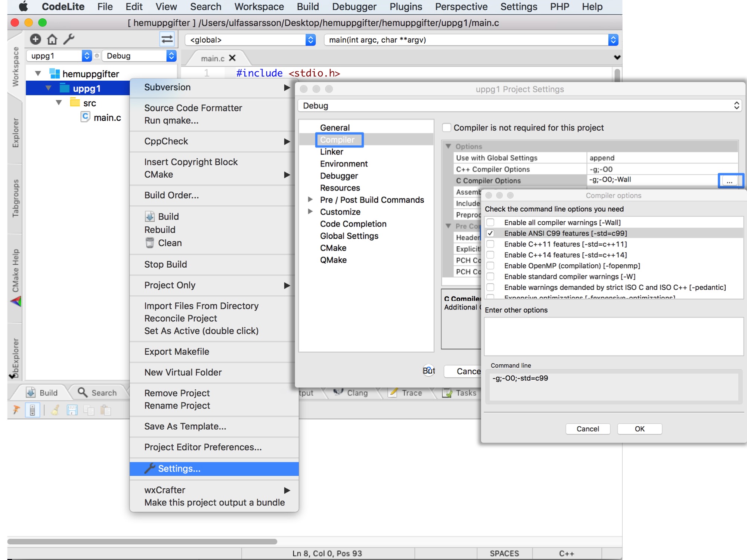
Task: Click the scroll-lock icon in output toolbar
Action: pyautogui.click(x=32, y=410)
